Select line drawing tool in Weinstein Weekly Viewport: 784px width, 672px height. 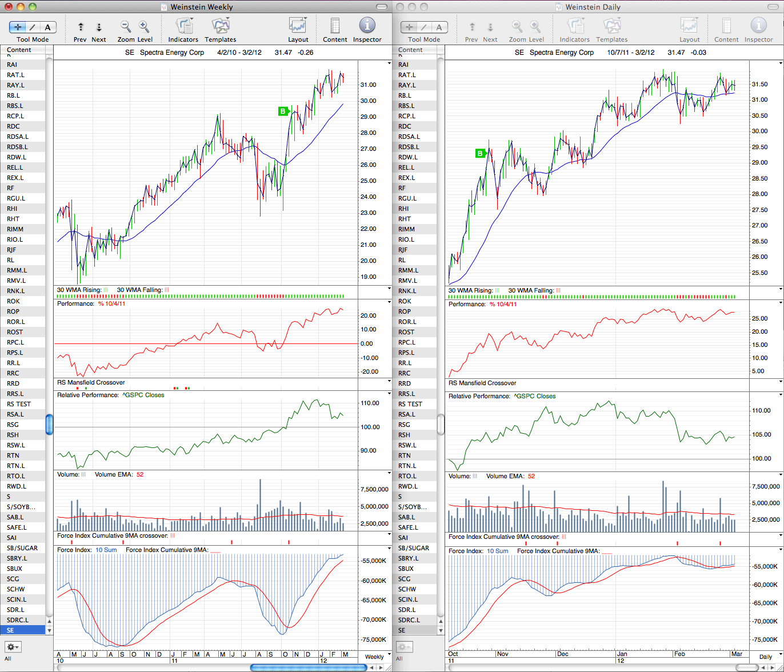click(33, 27)
